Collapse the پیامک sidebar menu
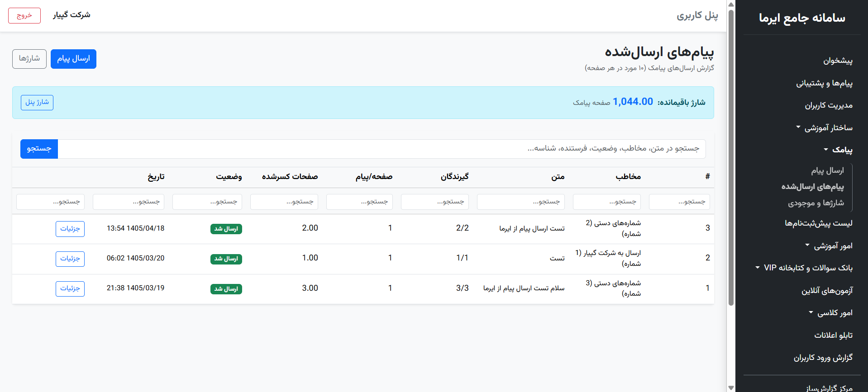 (838, 150)
